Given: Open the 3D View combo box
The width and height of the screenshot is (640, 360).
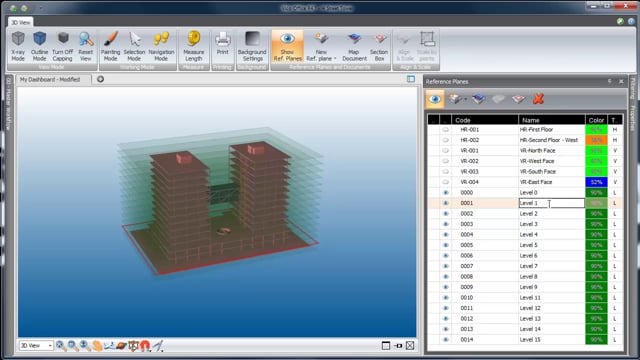Looking at the screenshot, I should click(x=36, y=346).
